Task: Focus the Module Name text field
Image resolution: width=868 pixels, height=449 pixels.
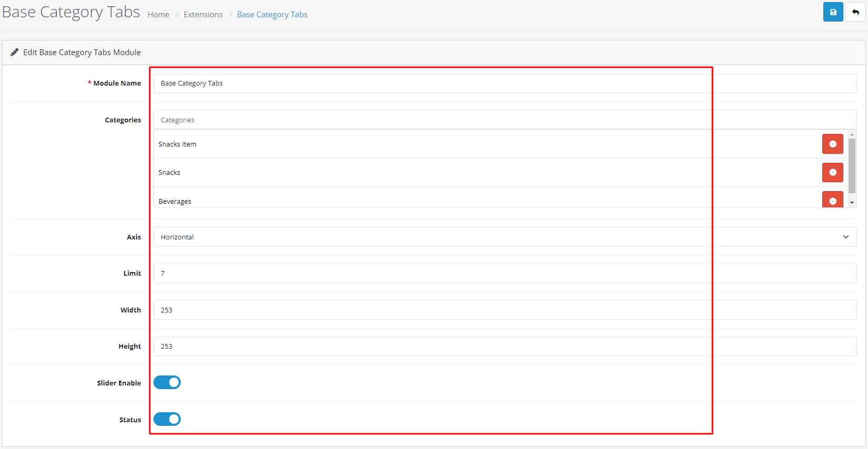Action: coord(504,83)
